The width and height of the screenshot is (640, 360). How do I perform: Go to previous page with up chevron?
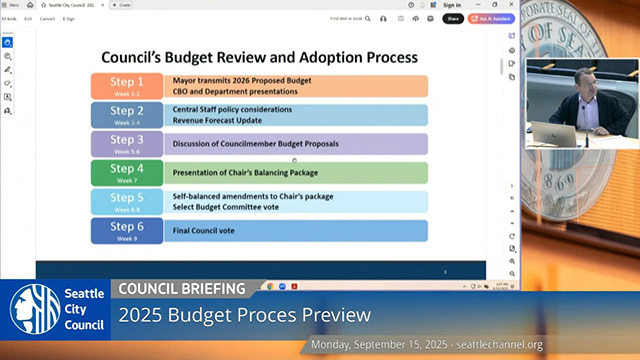click(x=512, y=211)
